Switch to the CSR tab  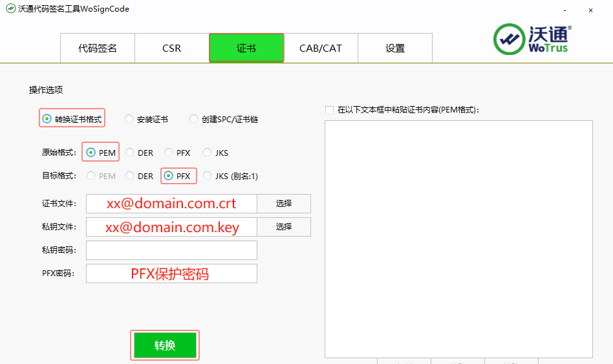point(172,48)
